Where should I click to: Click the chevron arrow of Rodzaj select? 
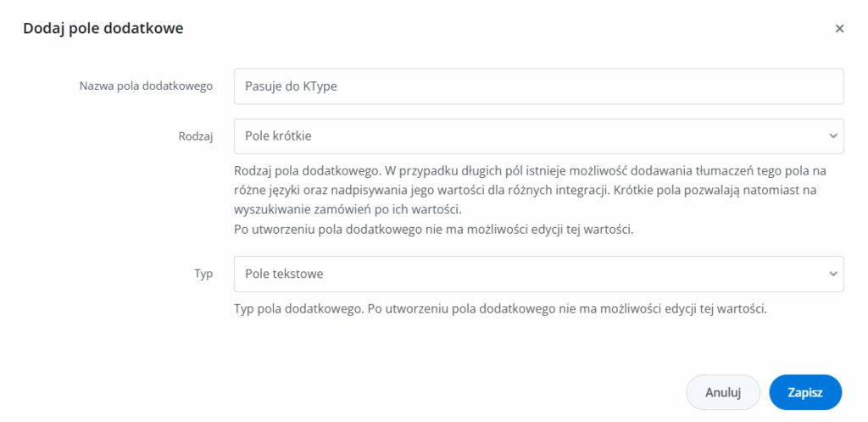click(x=832, y=136)
